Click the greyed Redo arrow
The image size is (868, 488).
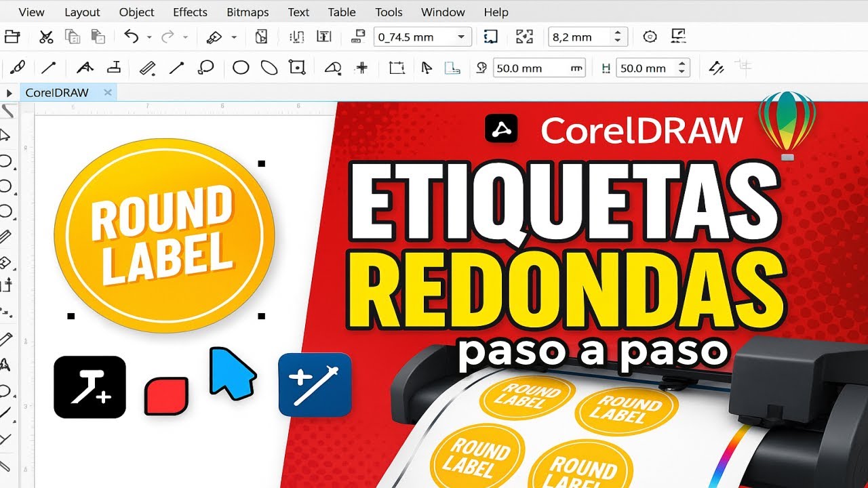pos(167,37)
